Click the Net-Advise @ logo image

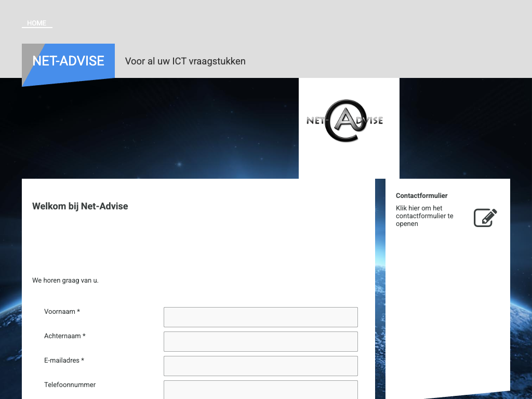344,121
